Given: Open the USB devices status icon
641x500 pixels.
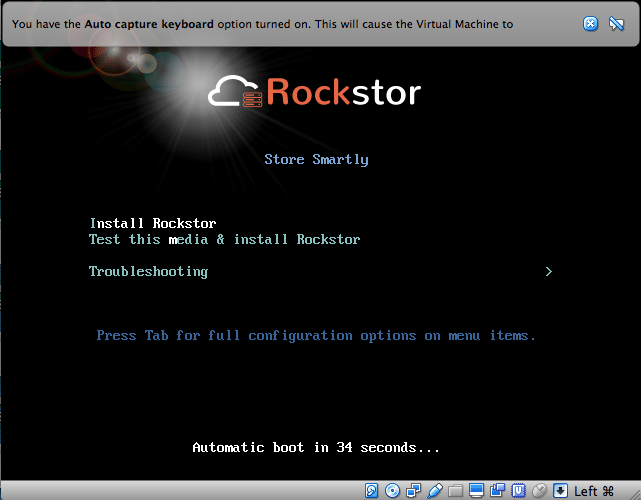Looking at the screenshot, I should point(434,490).
